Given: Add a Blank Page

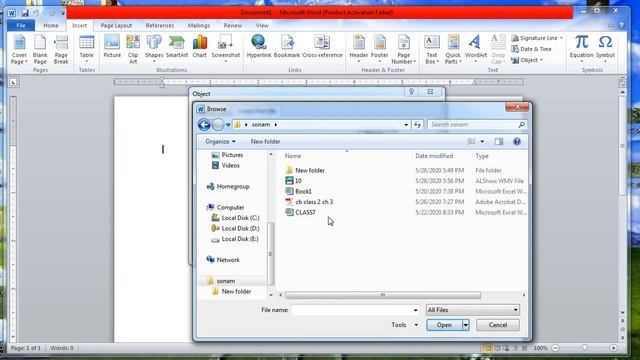Looking at the screenshot, I should coord(40,49).
